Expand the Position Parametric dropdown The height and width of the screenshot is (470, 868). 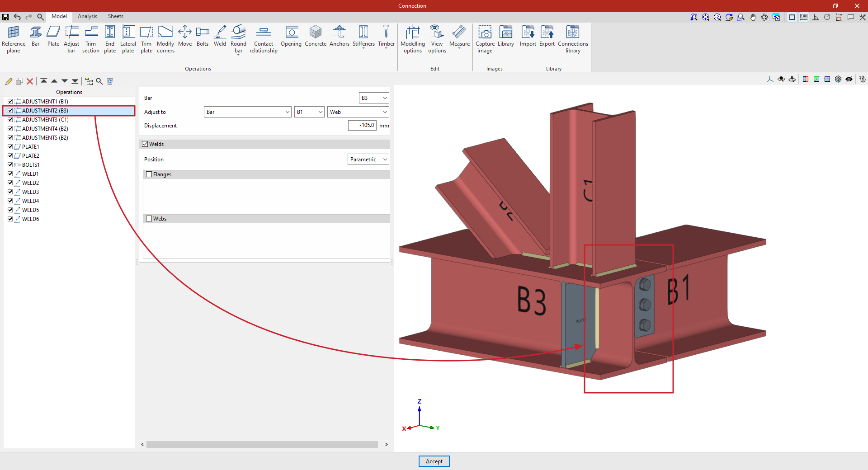368,160
